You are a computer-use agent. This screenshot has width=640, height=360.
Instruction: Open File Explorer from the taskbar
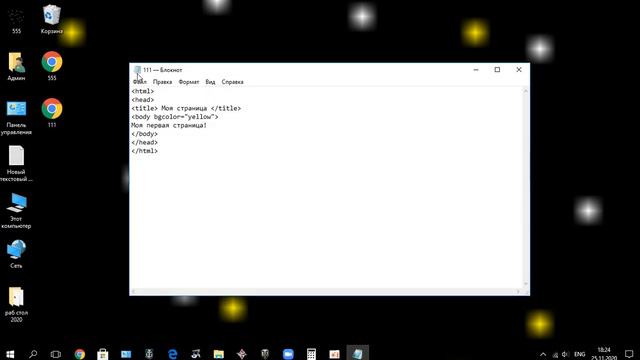[219, 354]
